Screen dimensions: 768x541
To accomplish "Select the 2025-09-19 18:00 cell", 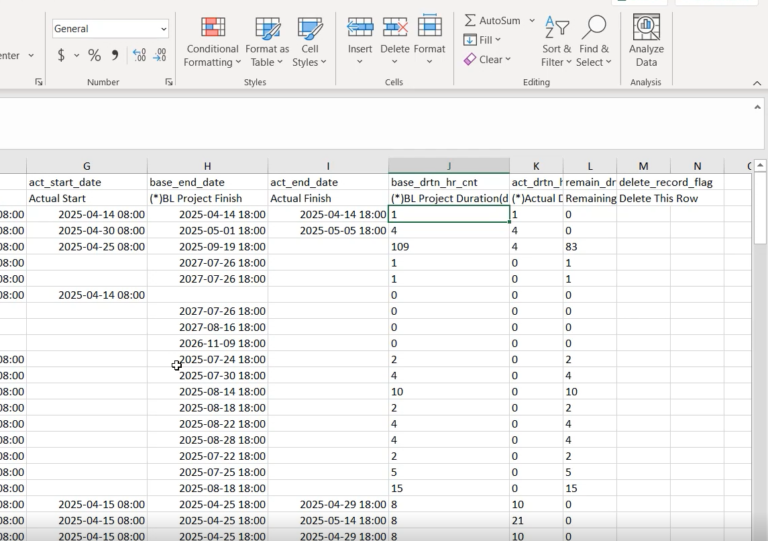I will 207,247.
